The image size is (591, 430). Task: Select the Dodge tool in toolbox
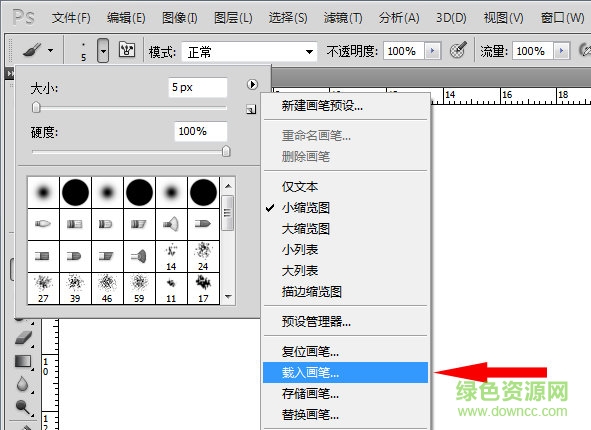[x=23, y=407]
